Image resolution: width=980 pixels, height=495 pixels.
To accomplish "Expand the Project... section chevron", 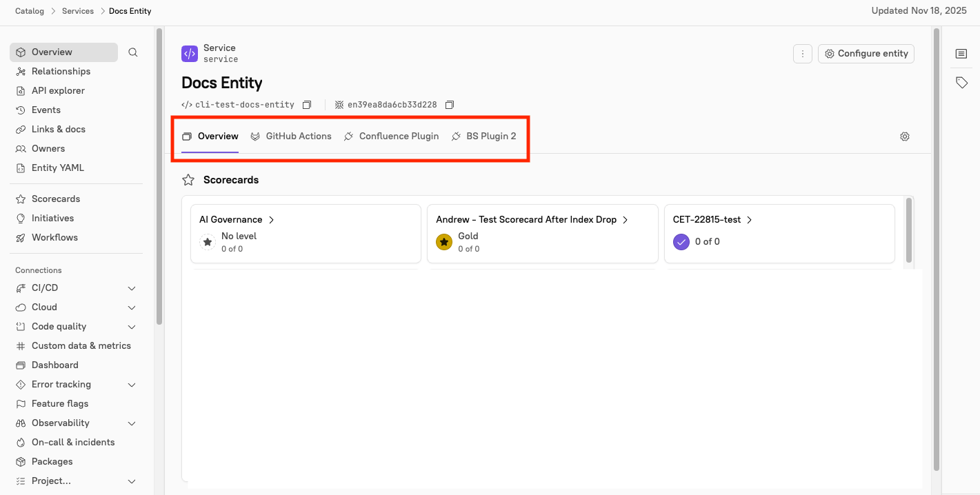I will [x=132, y=481].
